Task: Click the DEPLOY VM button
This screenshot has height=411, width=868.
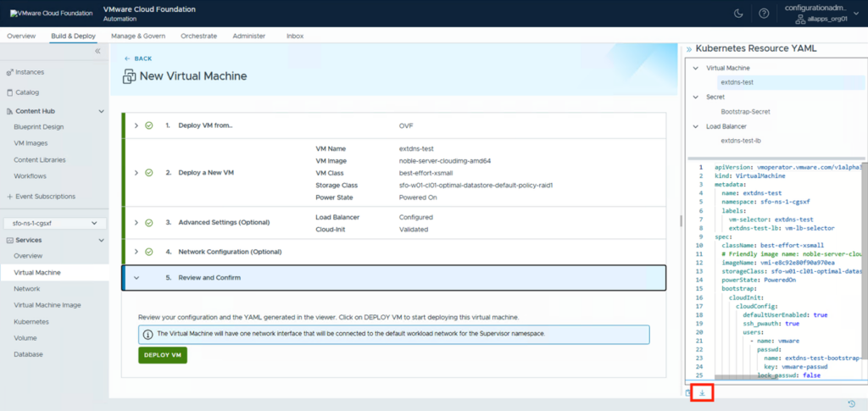Action: (x=163, y=355)
